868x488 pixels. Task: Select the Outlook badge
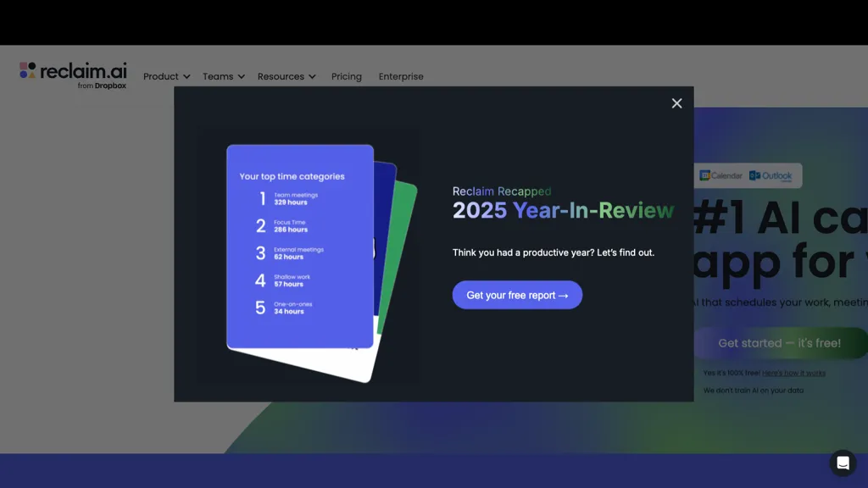pos(771,175)
